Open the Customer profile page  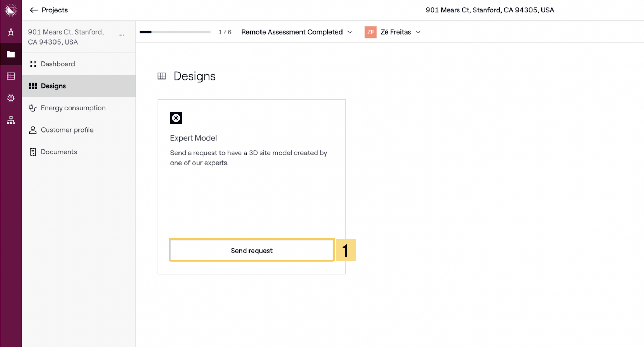(67, 130)
